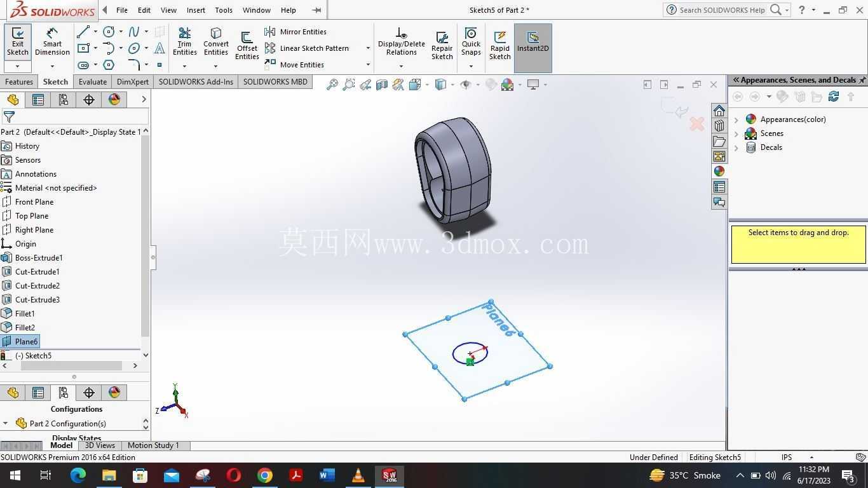Image resolution: width=868 pixels, height=488 pixels.
Task: Click the Trim Entities tool
Action: (x=184, y=42)
